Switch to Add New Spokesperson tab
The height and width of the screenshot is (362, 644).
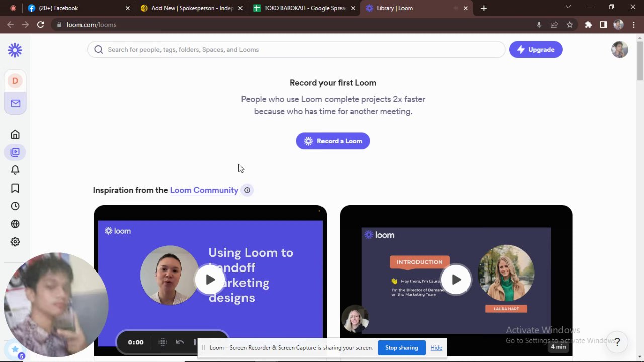[192, 8]
